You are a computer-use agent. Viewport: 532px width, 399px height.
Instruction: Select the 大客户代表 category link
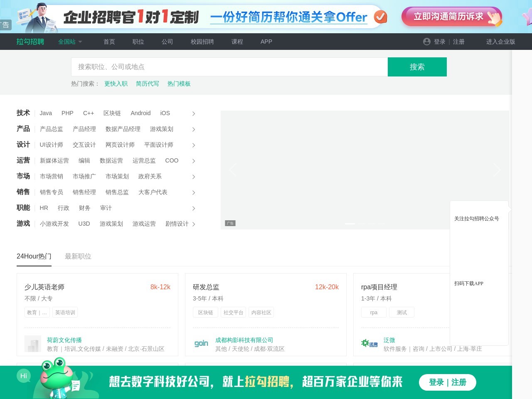click(x=153, y=192)
